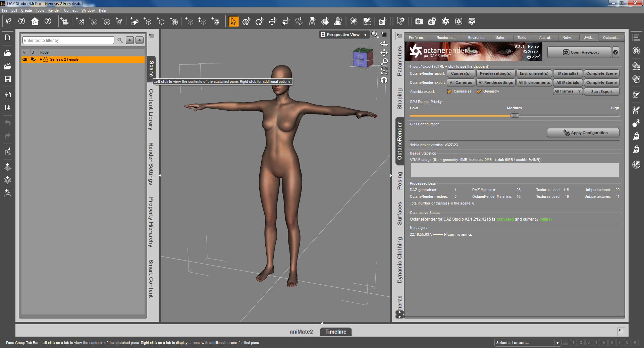This screenshot has height=348, width=644.
Task: Select the Translate move tool
Action: 272,21
